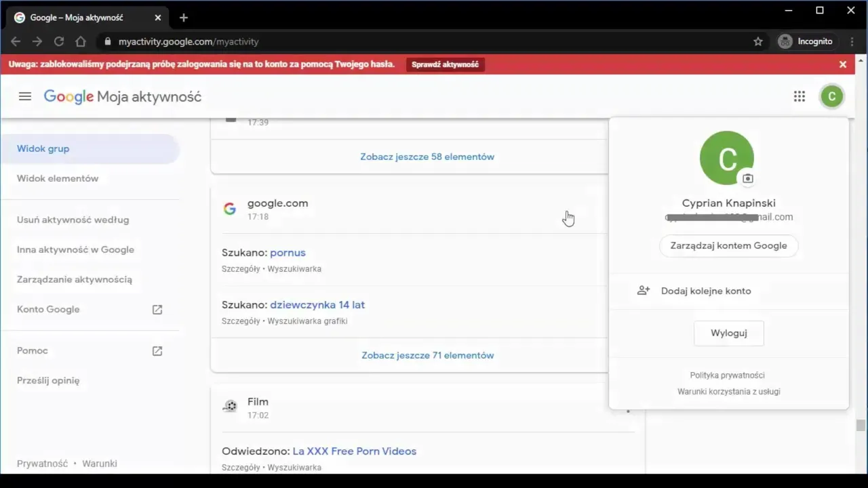Click the browser home icon
Image resolution: width=868 pixels, height=488 pixels.
(x=81, y=41)
